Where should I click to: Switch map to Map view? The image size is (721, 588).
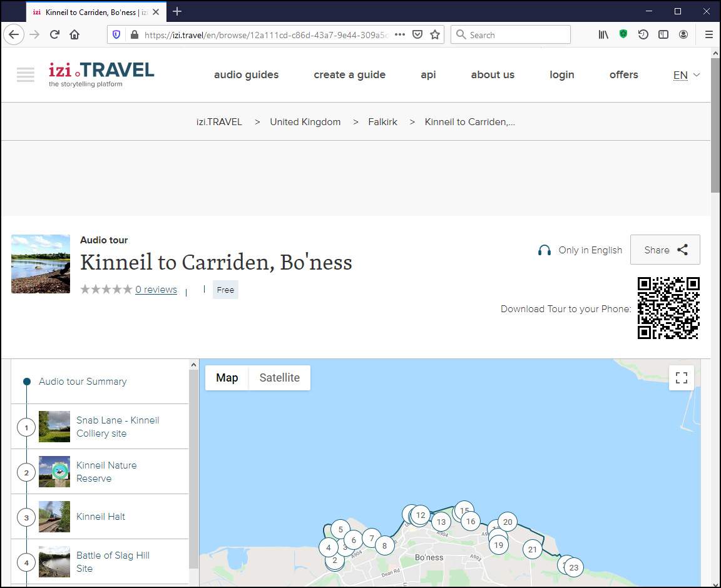tap(227, 378)
